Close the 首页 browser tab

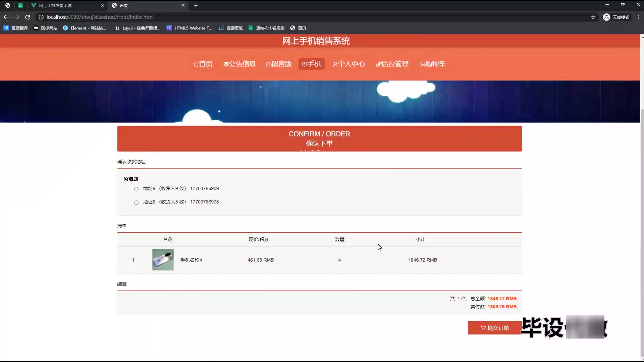(x=183, y=5)
